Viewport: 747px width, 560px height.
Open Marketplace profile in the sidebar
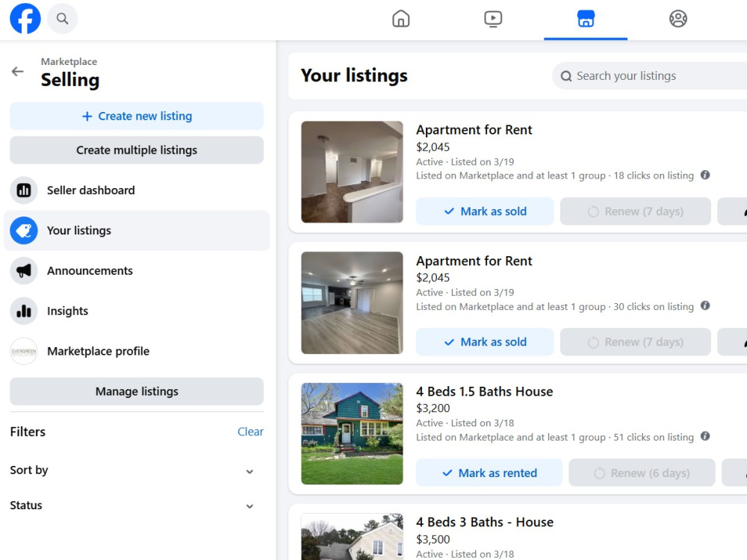(x=137, y=352)
